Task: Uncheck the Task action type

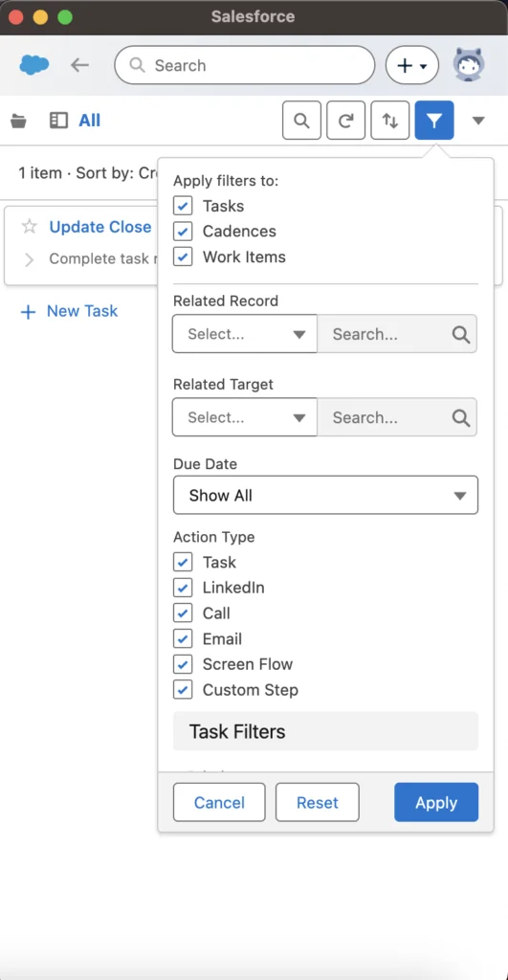Action: pos(183,562)
